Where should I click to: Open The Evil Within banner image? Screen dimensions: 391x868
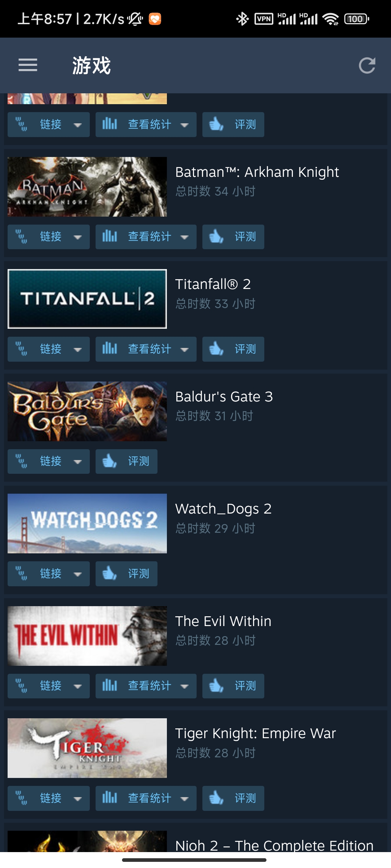[x=87, y=636]
